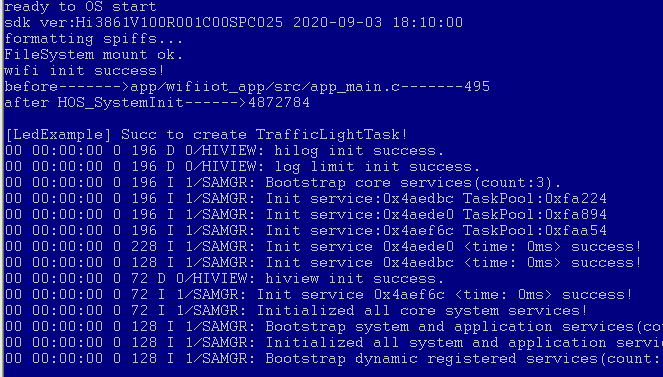Click 'Bootstrap system and application services' line
Image resolution: width=663 pixels, height=377 pixels.
point(334,327)
